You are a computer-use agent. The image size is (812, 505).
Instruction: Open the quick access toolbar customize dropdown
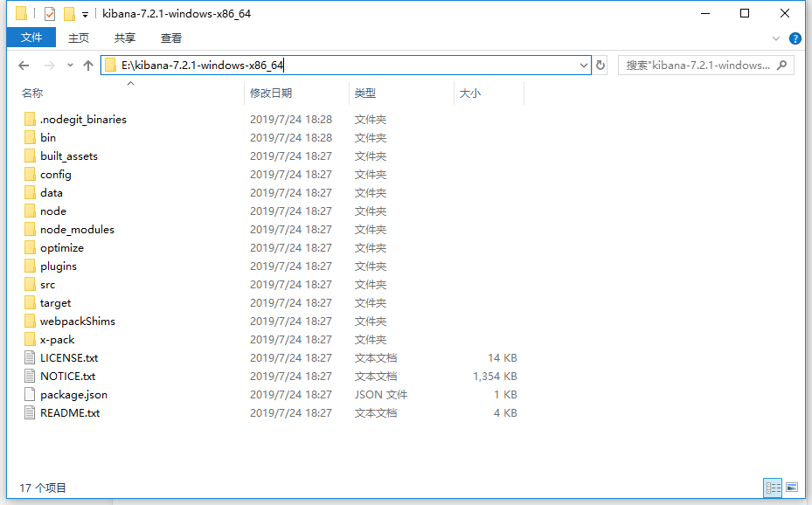[85, 15]
